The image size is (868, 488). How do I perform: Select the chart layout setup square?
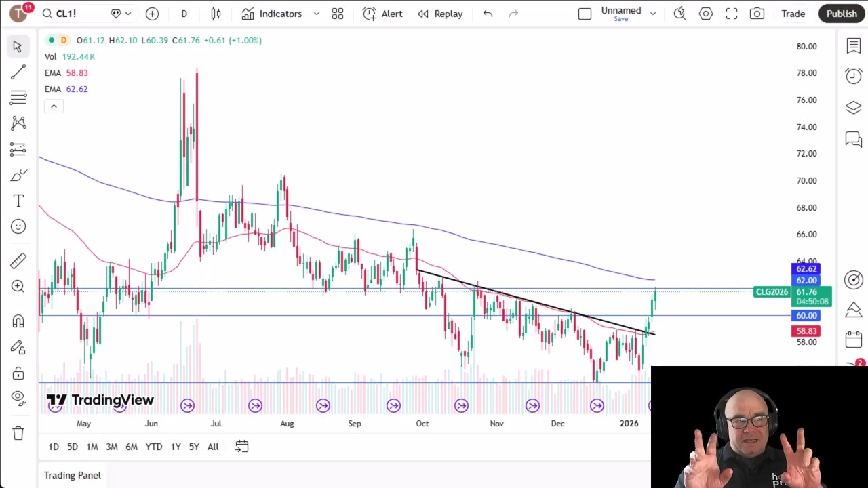click(x=585, y=14)
